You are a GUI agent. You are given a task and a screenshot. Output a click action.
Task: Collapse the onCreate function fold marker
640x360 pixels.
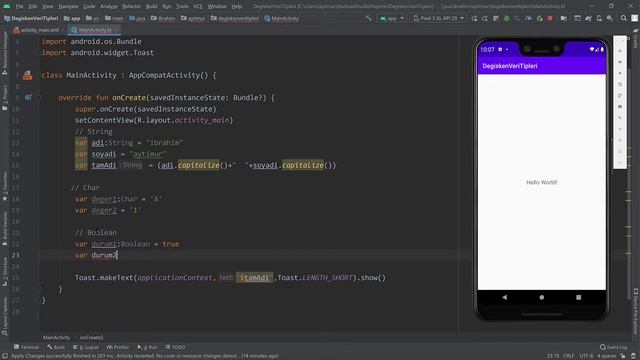point(39,98)
